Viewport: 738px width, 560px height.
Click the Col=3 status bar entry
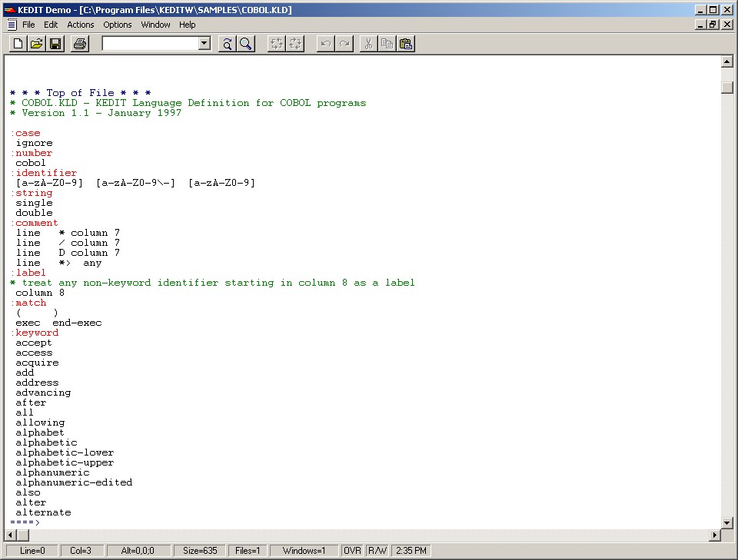pos(81,551)
